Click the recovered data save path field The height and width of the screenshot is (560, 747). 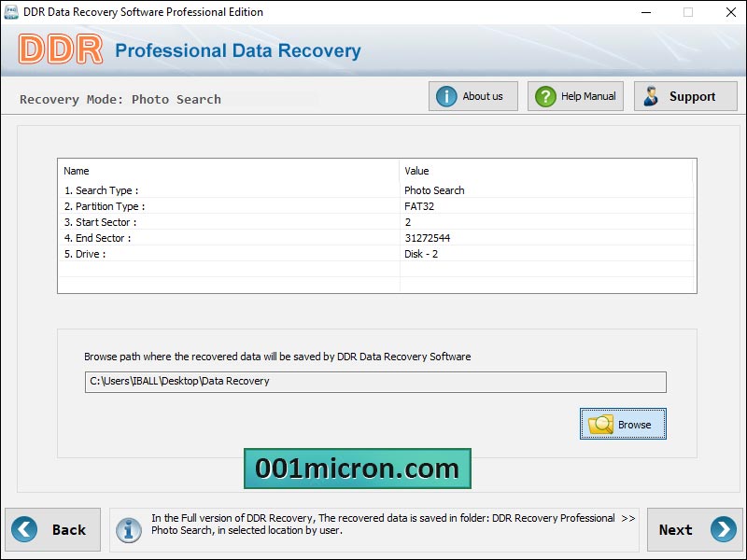click(x=375, y=382)
